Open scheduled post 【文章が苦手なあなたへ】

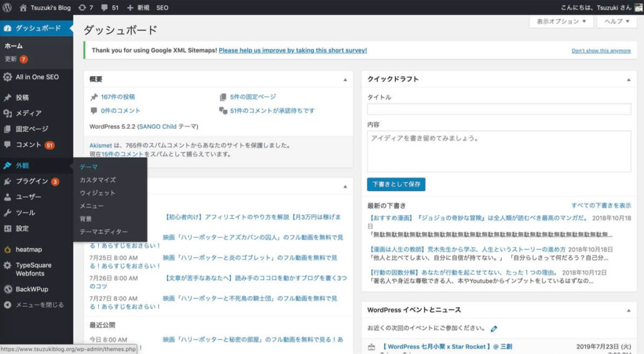pos(256,278)
